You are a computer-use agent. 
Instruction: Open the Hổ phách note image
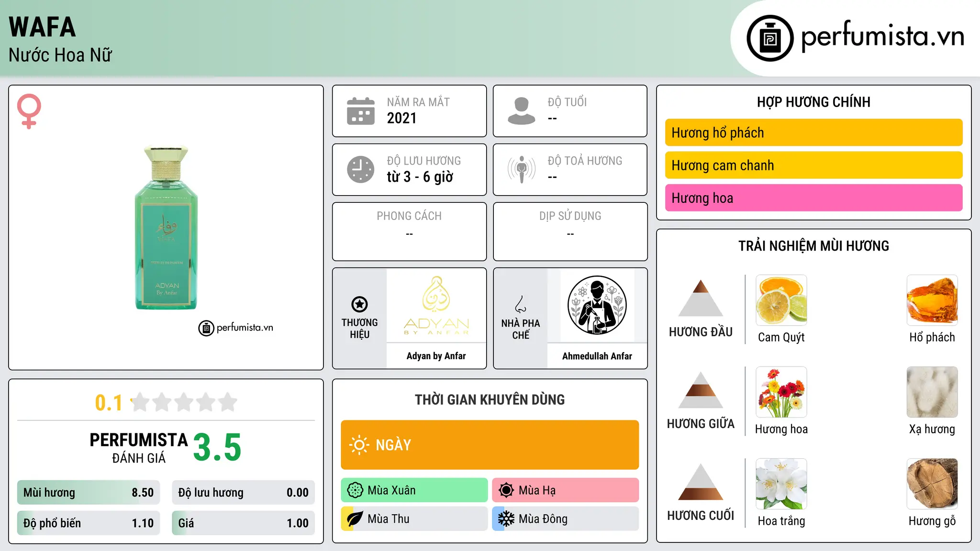coord(932,300)
